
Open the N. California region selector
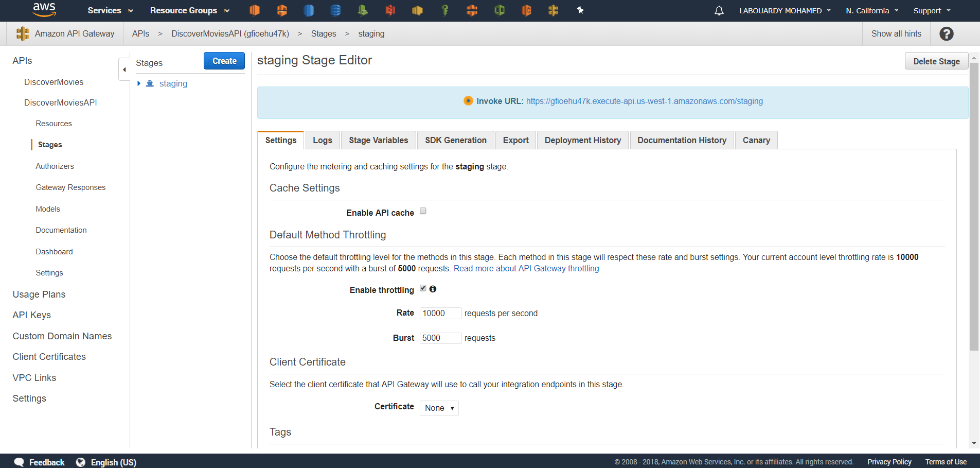point(872,10)
